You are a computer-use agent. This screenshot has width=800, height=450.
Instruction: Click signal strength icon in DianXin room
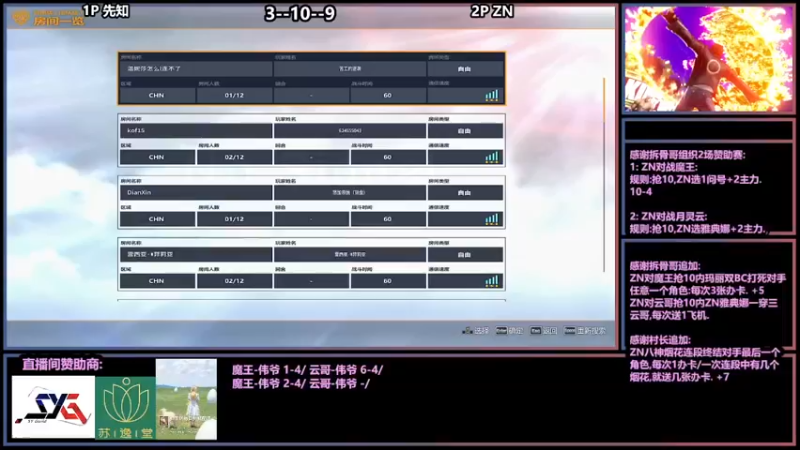(491, 219)
